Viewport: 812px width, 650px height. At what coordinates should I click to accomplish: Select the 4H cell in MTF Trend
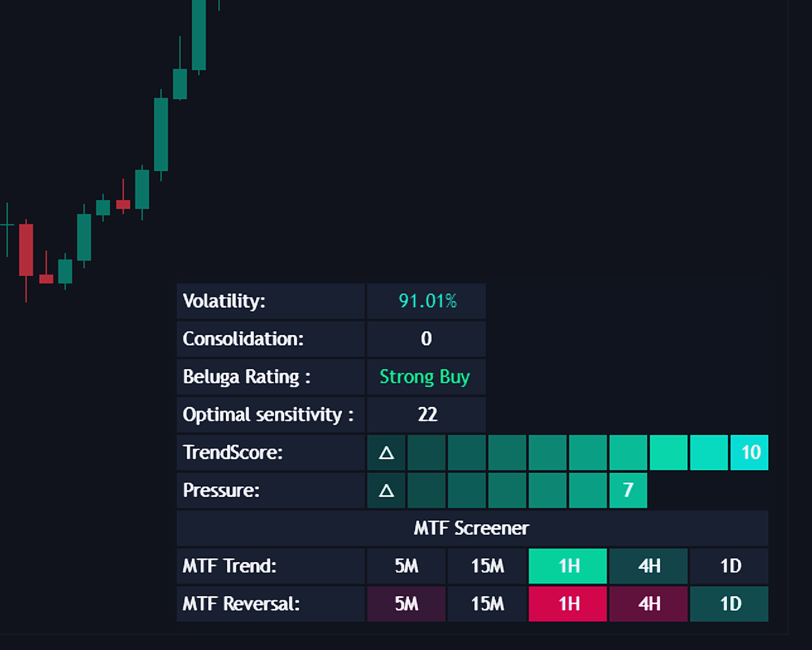click(648, 566)
